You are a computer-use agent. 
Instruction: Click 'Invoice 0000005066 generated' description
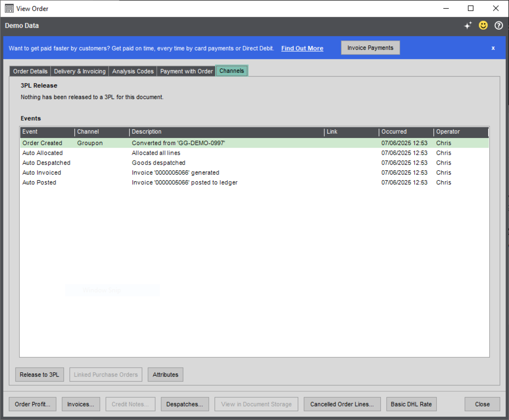click(175, 173)
